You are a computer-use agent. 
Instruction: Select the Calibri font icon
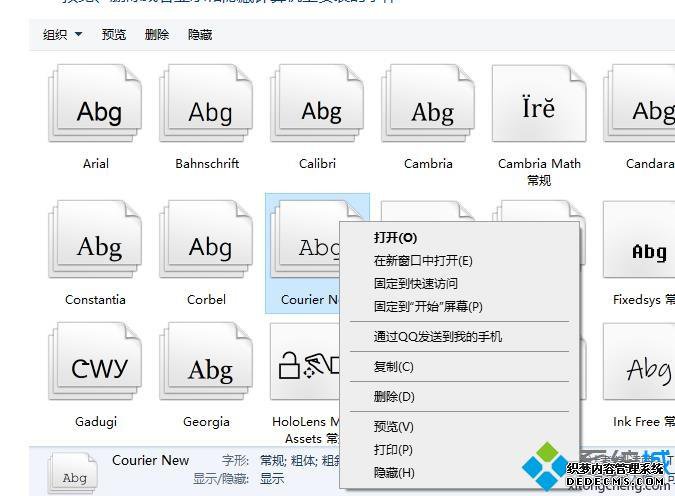(317, 103)
